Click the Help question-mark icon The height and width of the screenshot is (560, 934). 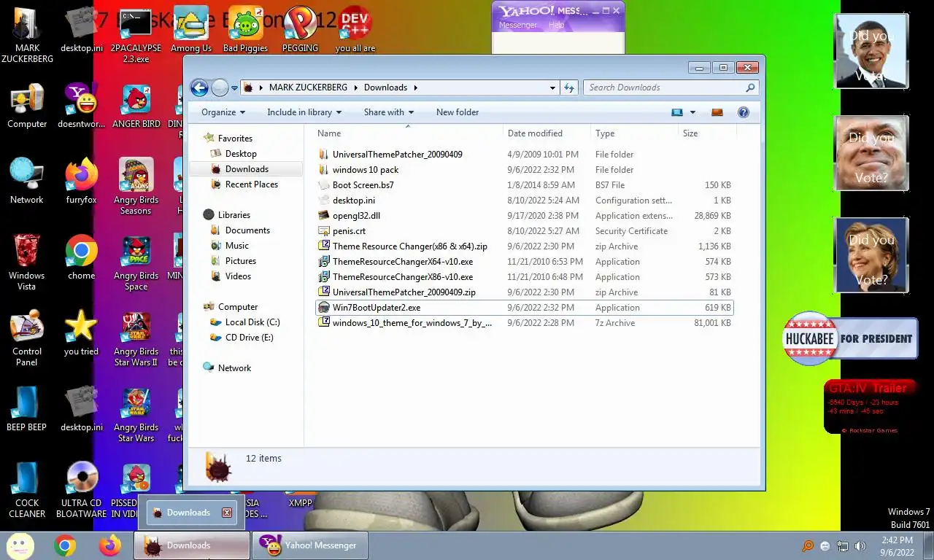coord(744,112)
